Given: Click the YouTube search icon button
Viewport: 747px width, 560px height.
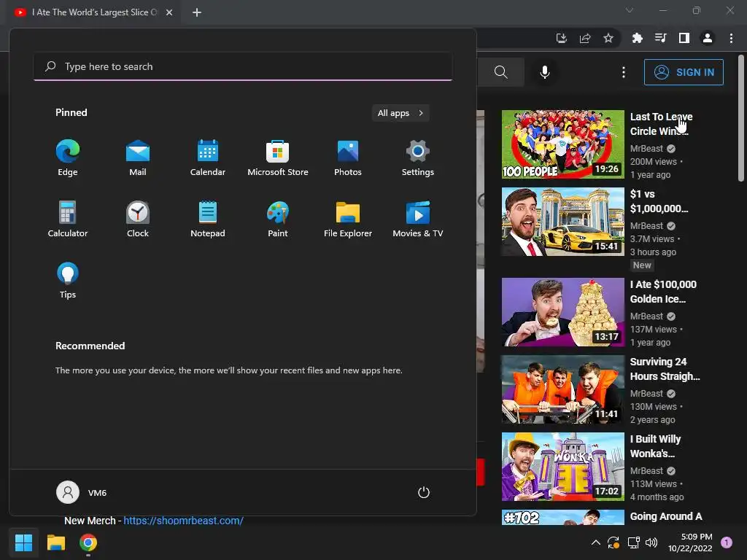Looking at the screenshot, I should pyautogui.click(x=500, y=72).
